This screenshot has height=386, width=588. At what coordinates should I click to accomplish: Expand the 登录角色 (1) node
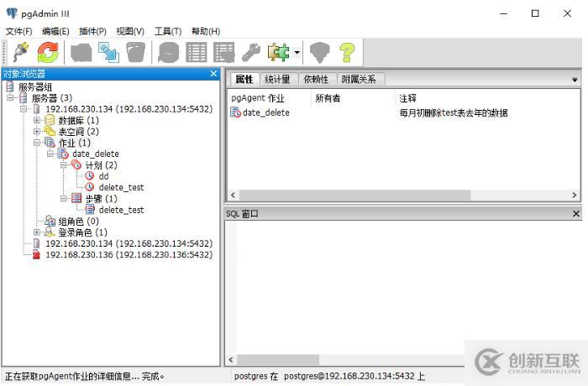click(37, 232)
